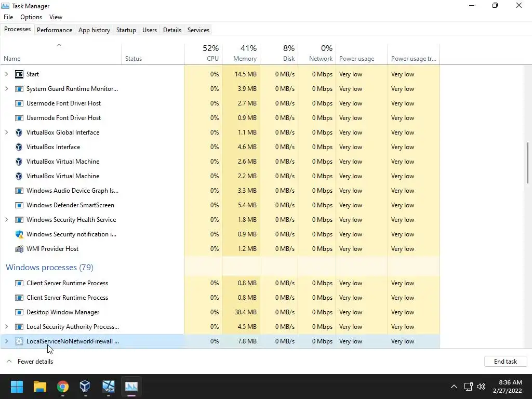Click the Start process icon
Image resolution: width=532 pixels, height=399 pixels.
[19, 74]
